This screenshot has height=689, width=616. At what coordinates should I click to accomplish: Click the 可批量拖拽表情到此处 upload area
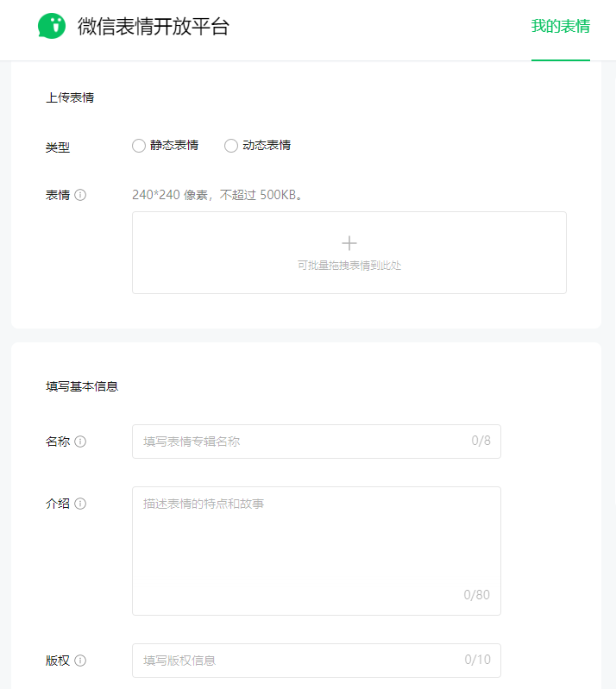click(x=349, y=253)
